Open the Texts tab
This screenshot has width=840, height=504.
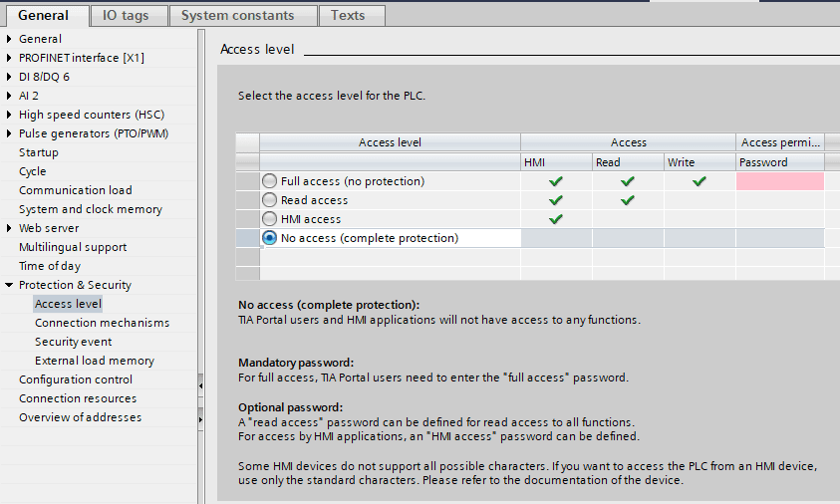click(348, 15)
